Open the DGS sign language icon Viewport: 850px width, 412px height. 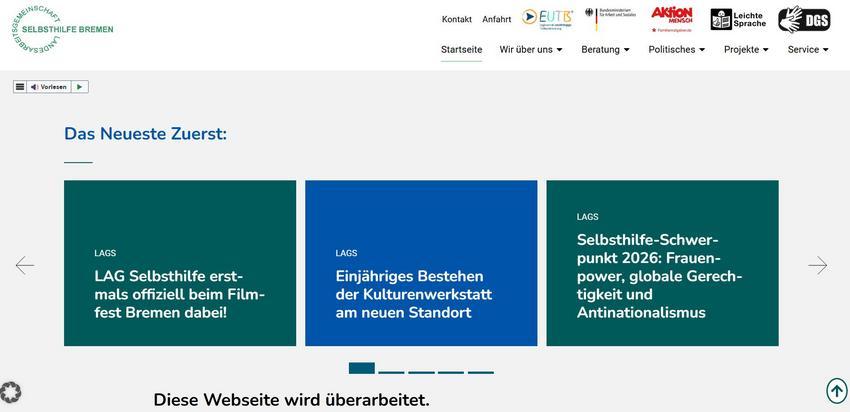coord(804,19)
